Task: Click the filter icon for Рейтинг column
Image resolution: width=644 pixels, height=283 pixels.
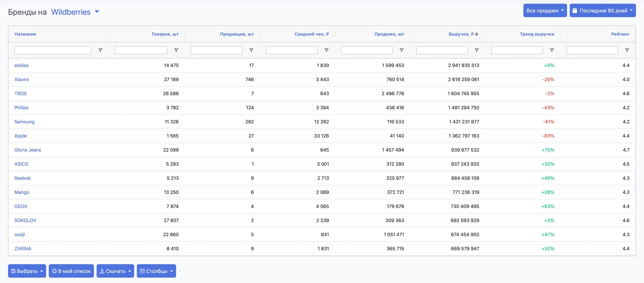Action: tap(627, 50)
